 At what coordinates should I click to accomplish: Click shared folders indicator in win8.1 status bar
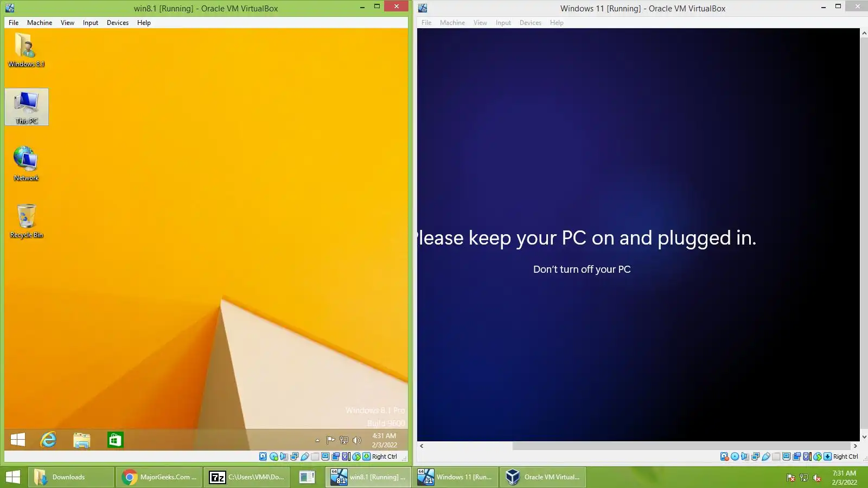coord(315,457)
